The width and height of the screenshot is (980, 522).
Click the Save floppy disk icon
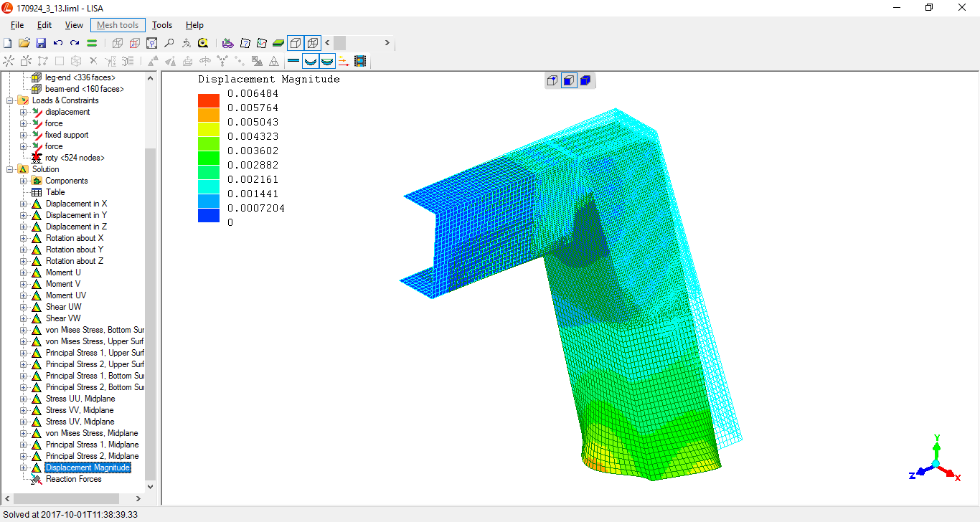point(41,43)
